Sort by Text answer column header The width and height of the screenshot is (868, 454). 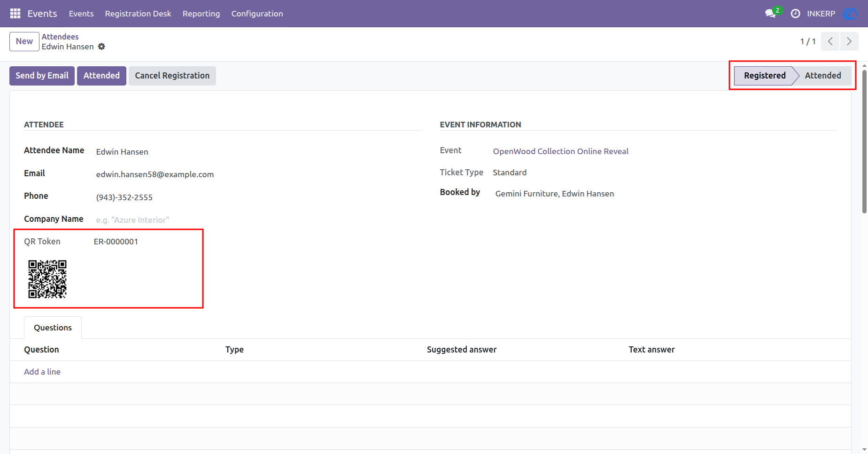[x=651, y=350]
